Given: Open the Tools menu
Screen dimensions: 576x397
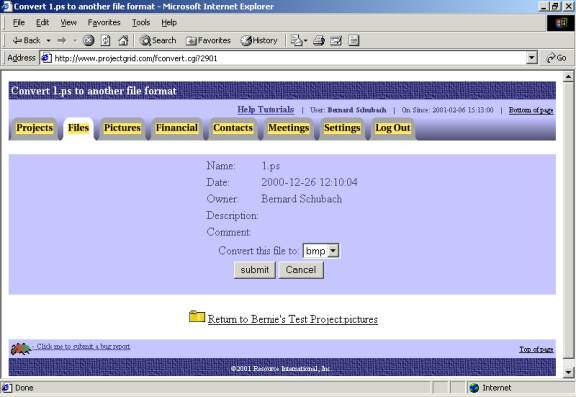Looking at the screenshot, I should coord(141,23).
